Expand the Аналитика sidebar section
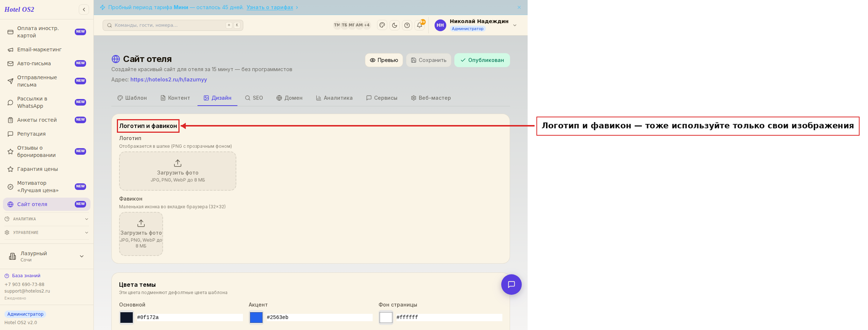Viewport: 868px width, 330px height. coord(47,219)
